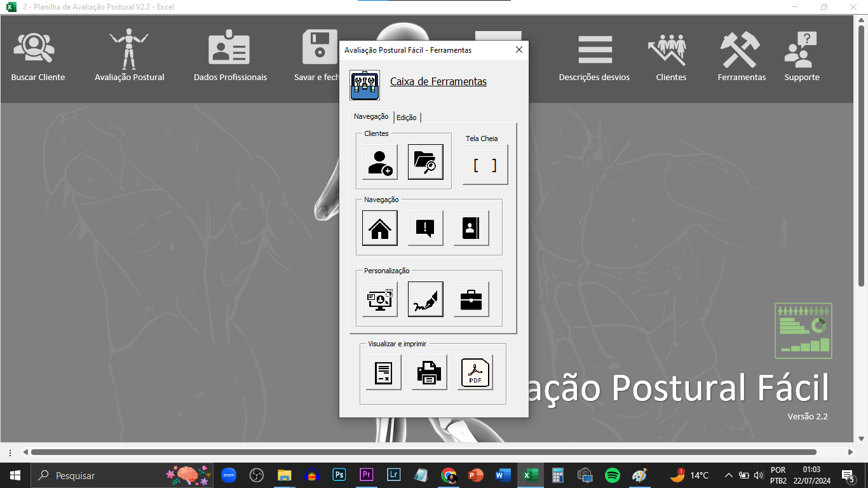The width and height of the screenshot is (868, 488).
Task: Open Spotify from the Windows taskbar
Action: click(x=612, y=475)
